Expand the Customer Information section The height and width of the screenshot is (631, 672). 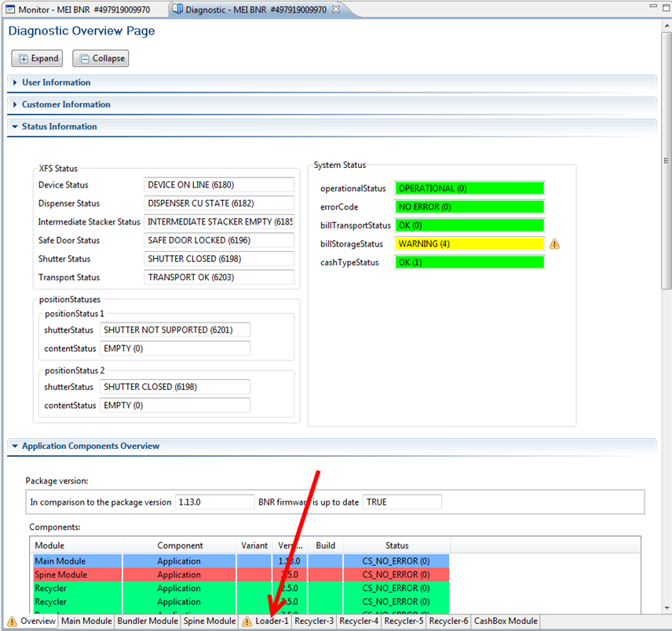(15, 104)
